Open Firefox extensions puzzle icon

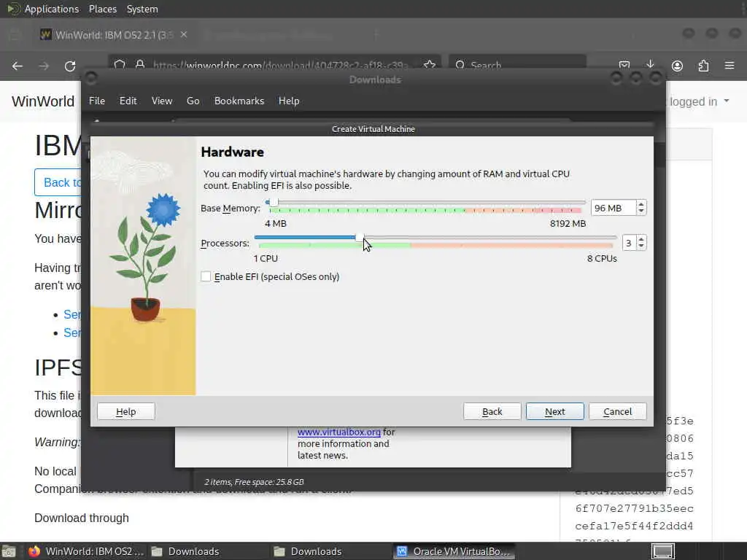tap(703, 66)
